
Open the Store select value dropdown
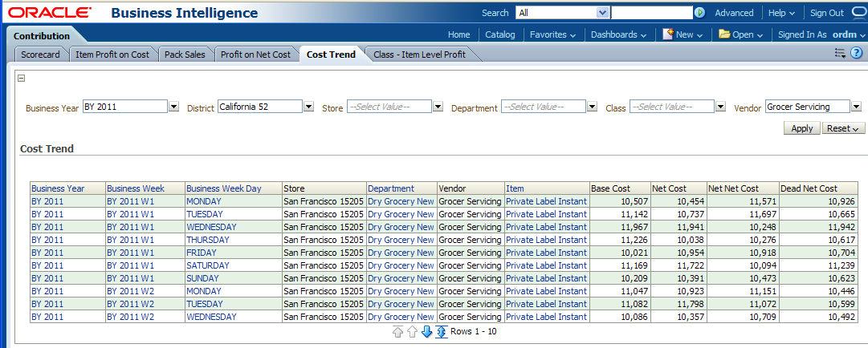[438, 107]
